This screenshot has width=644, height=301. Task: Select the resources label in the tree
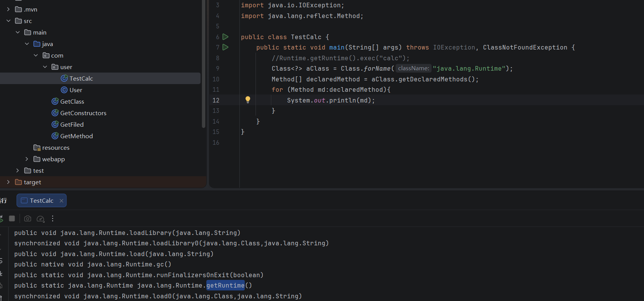[x=56, y=147]
